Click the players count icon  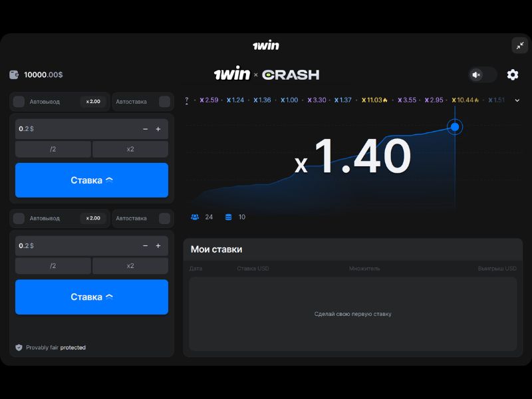pos(195,217)
